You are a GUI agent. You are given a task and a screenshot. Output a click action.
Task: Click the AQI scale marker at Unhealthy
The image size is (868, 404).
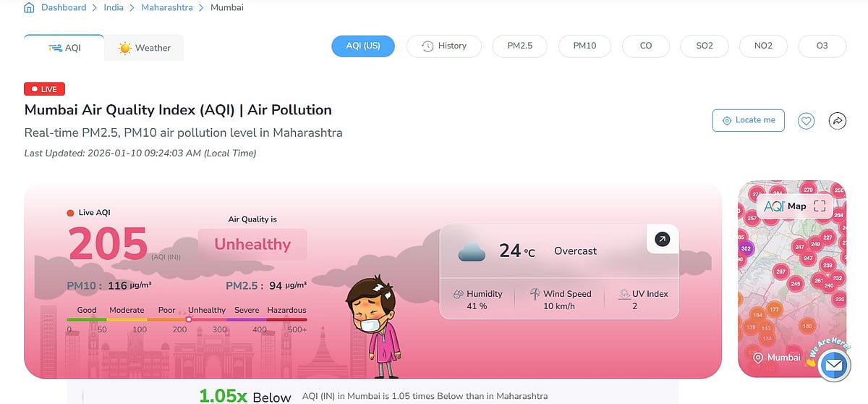coord(189,319)
